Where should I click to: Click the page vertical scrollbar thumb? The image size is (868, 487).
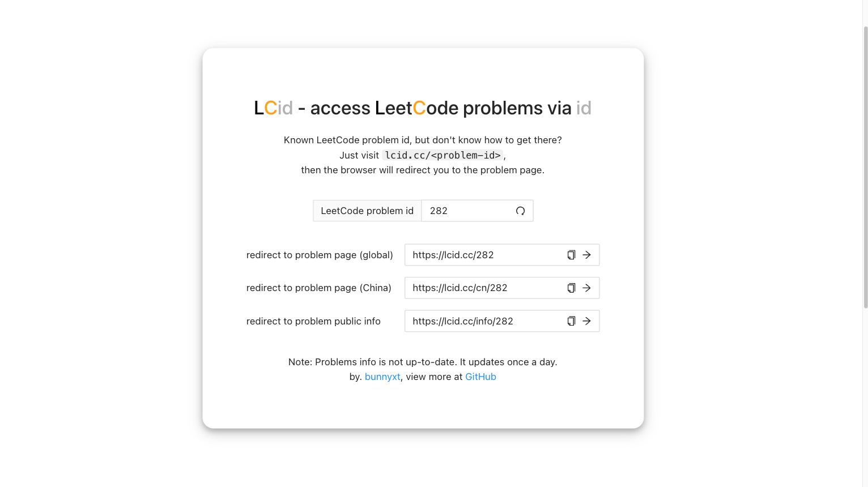(865, 167)
